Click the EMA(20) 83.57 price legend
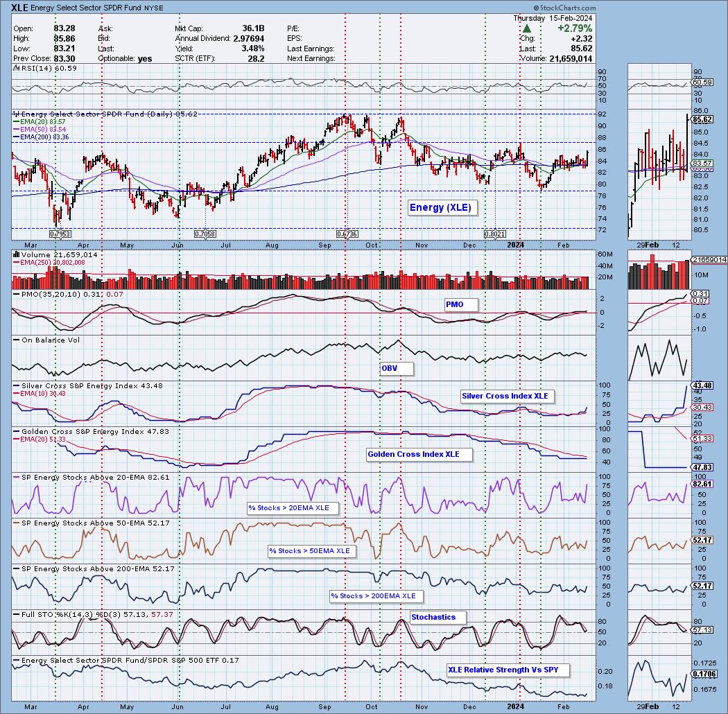 (40, 121)
